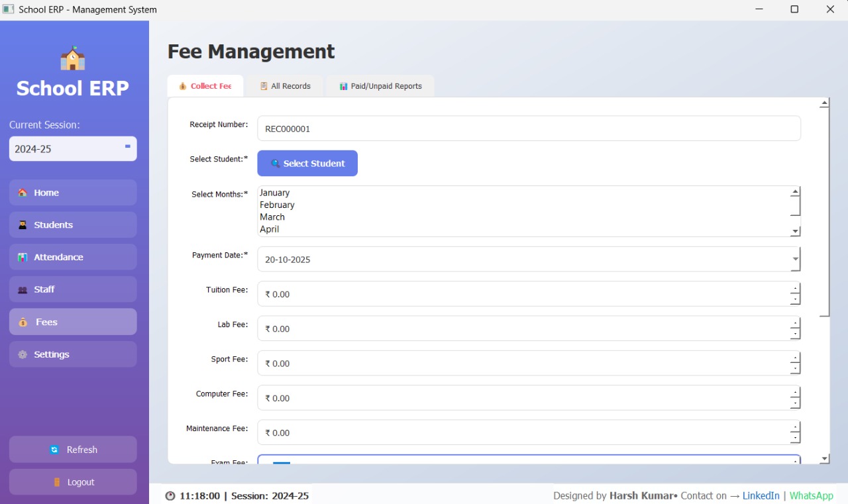Image resolution: width=848 pixels, height=504 pixels.
Task: Go to the Students section
Action: pyautogui.click(x=73, y=225)
